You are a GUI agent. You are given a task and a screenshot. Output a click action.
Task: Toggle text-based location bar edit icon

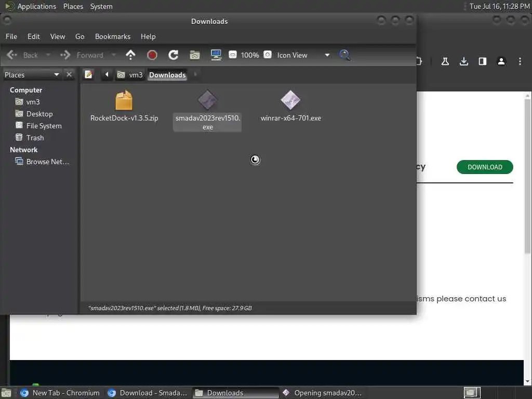[x=88, y=74]
